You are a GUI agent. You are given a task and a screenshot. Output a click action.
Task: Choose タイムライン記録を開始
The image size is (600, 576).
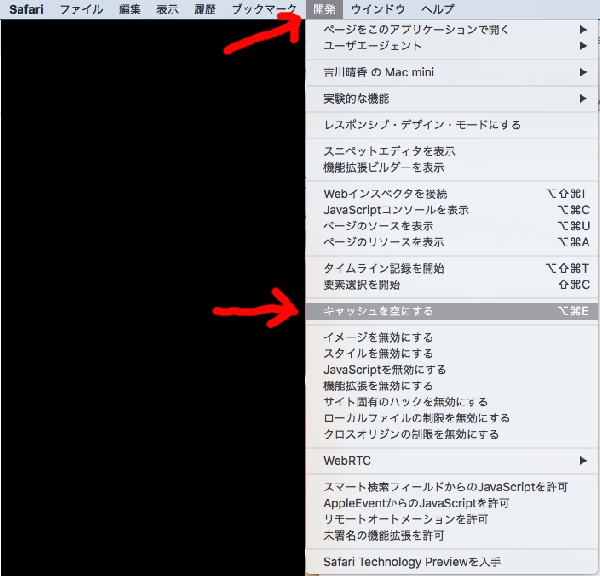point(452,269)
